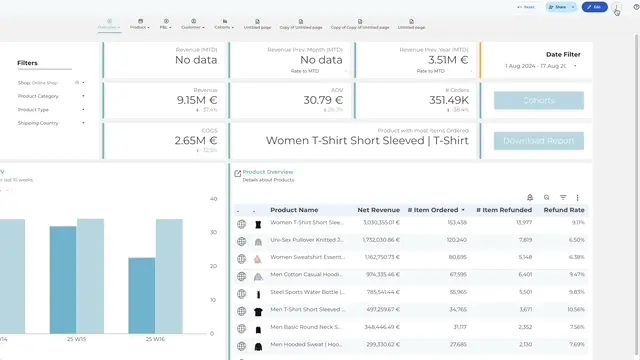The image size is (640, 360).
Task: Open the Cohorts tab menu
Action: click(224, 24)
